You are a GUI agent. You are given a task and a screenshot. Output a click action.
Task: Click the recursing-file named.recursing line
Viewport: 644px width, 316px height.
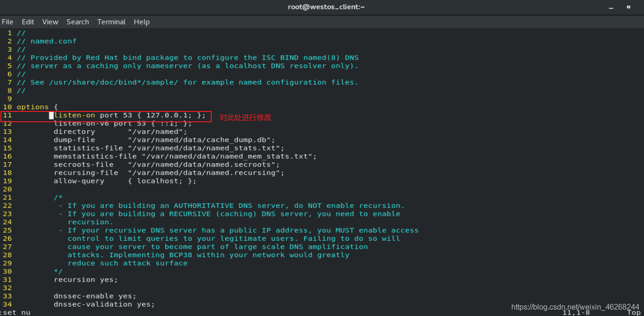point(169,173)
